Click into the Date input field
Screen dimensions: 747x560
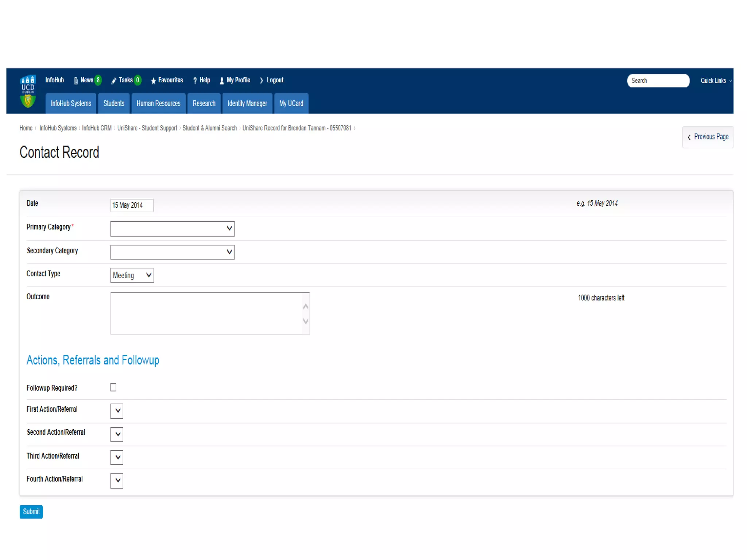click(131, 205)
